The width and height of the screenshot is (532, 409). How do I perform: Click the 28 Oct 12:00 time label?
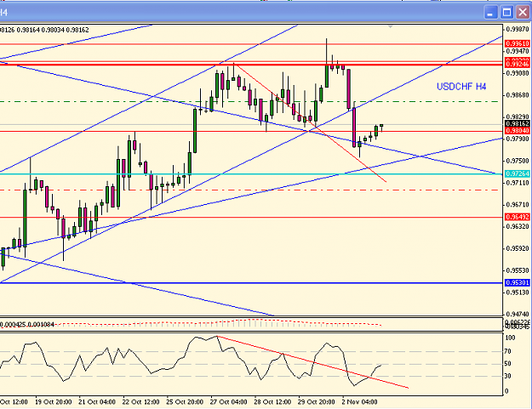pos(272,402)
